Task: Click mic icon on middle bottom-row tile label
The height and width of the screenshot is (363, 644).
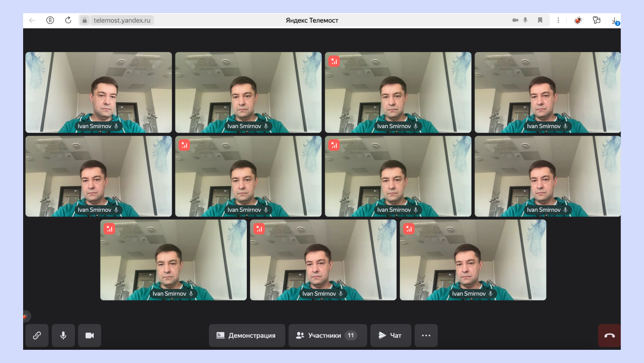Action: pyautogui.click(x=341, y=294)
